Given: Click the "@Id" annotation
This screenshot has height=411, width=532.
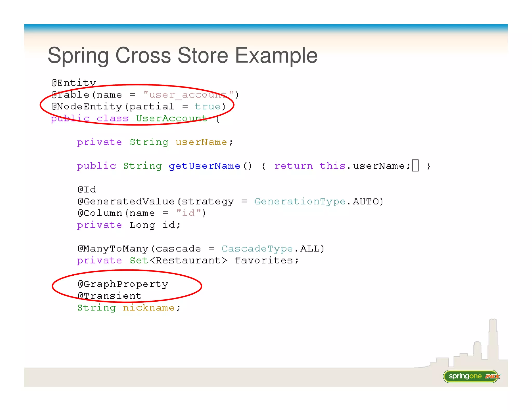Looking at the screenshot, I should click(x=87, y=189).
